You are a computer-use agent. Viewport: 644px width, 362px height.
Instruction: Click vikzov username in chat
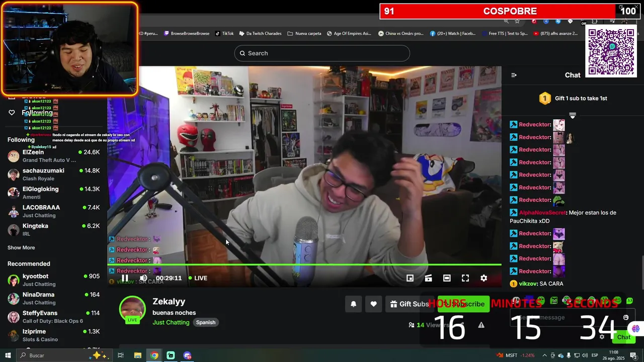[528, 284]
